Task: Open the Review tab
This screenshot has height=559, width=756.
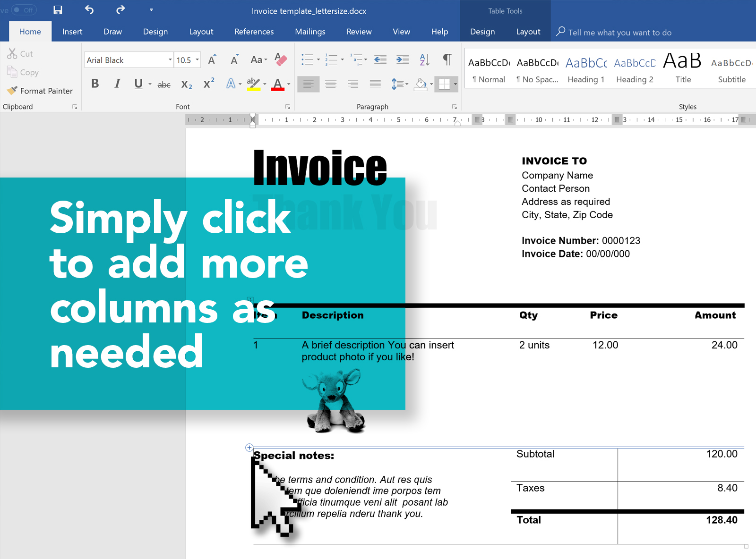Action: coord(359,32)
